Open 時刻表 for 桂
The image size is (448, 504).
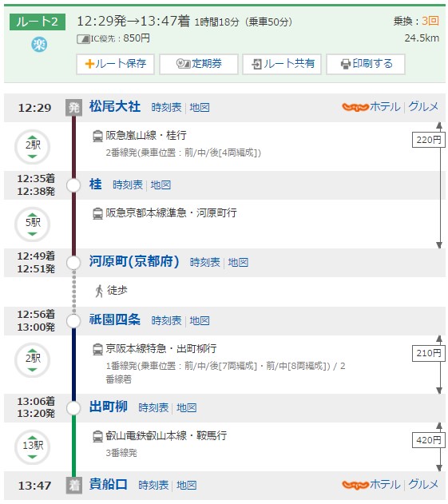[x=128, y=185]
